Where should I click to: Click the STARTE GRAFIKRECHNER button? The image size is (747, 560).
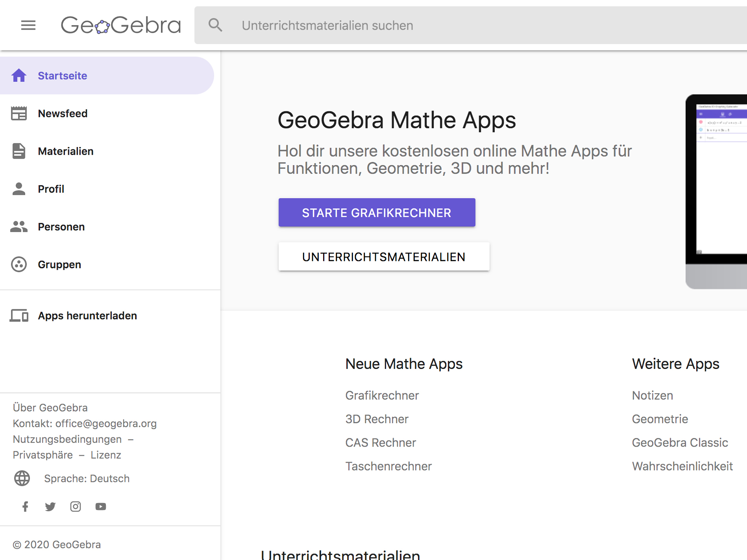click(377, 213)
